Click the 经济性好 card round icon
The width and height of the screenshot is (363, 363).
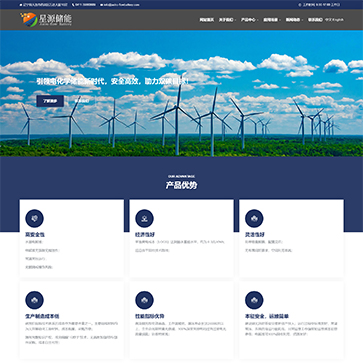click(144, 218)
